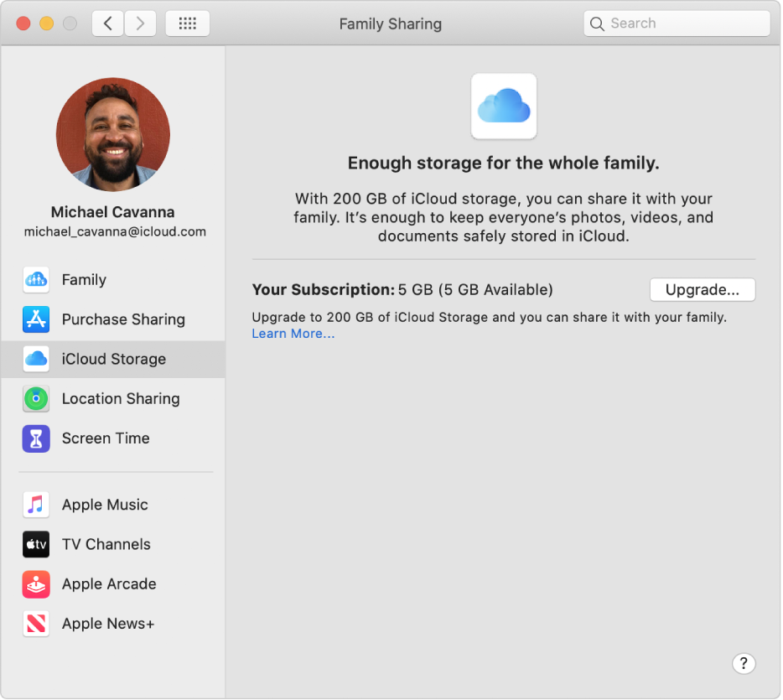Select the Apple News+ label
The image size is (783, 700).
108,624
